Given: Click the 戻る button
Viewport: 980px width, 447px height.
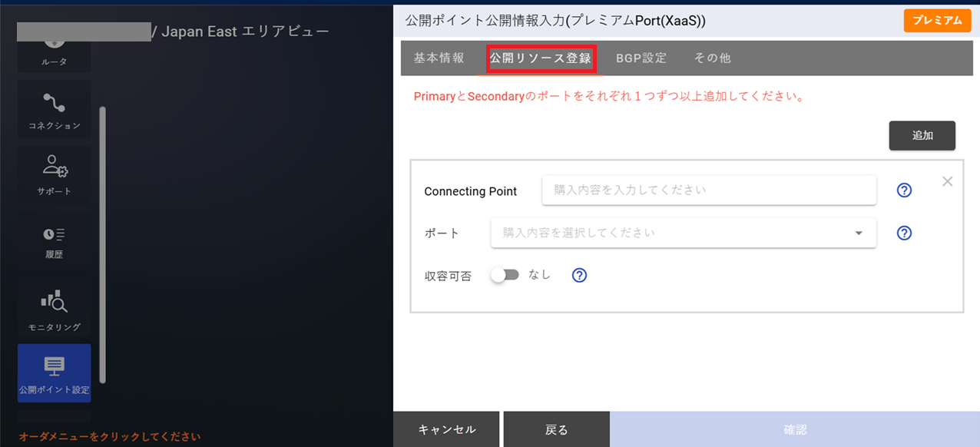Looking at the screenshot, I should 556,430.
